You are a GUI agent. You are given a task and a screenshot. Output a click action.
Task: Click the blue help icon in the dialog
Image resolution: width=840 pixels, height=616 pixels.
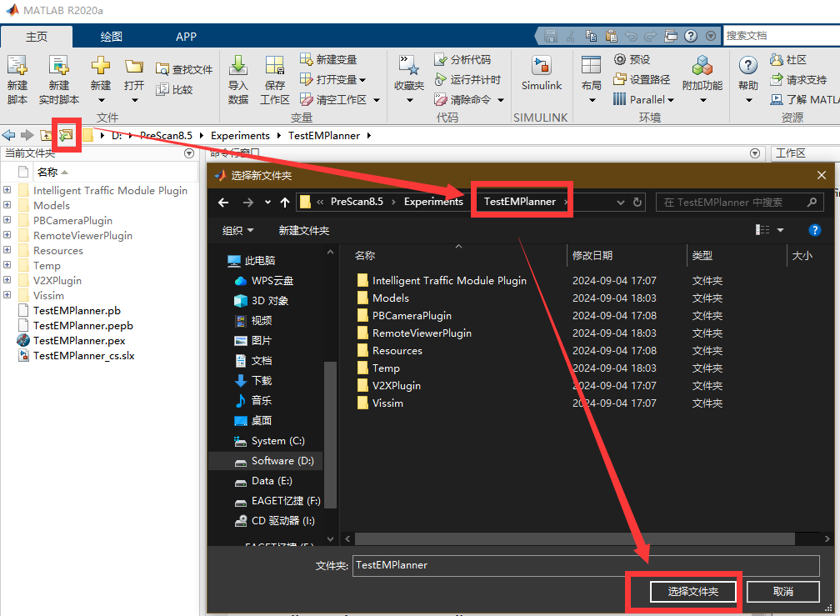pyautogui.click(x=814, y=230)
